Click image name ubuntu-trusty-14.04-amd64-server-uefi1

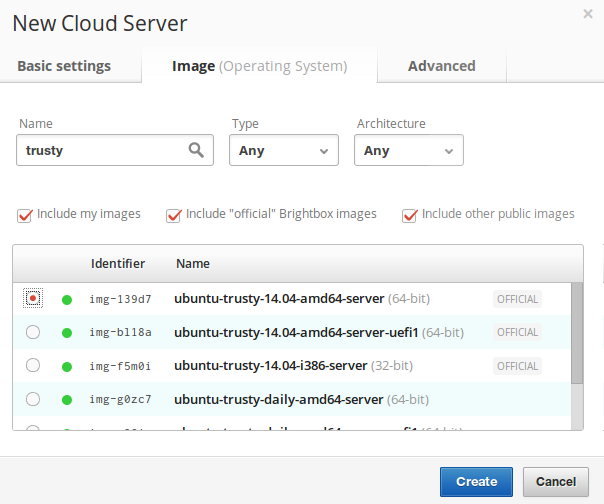296,332
